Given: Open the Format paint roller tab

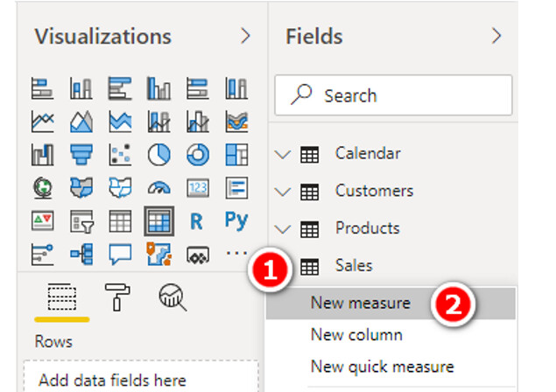Looking at the screenshot, I should (117, 297).
